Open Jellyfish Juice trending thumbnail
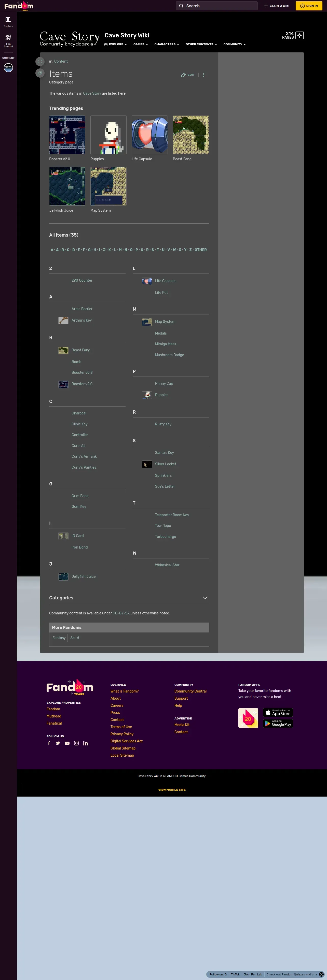 (x=67, y=186)
